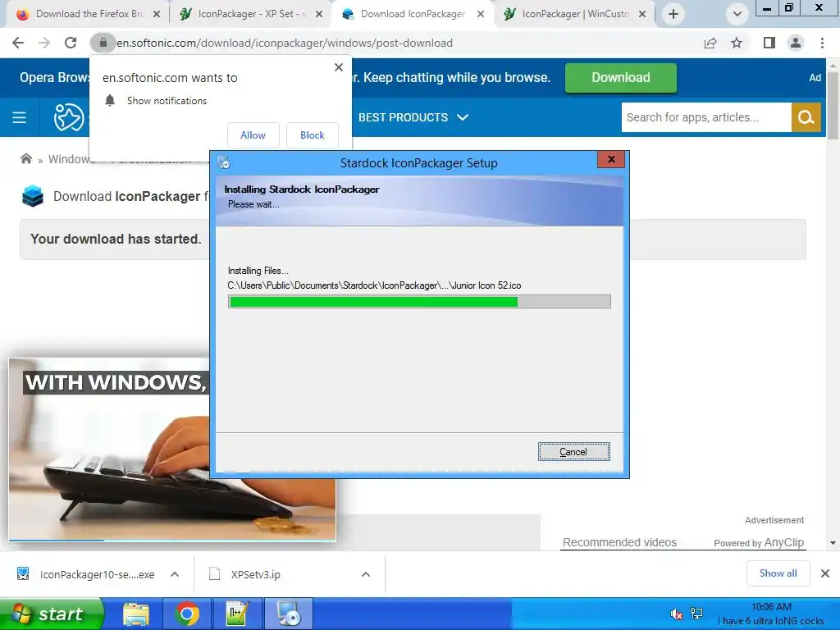Click the Softonic logo icon
This screenshot has width=840, height=630.
pyautogui.click(x=69, y=117)
